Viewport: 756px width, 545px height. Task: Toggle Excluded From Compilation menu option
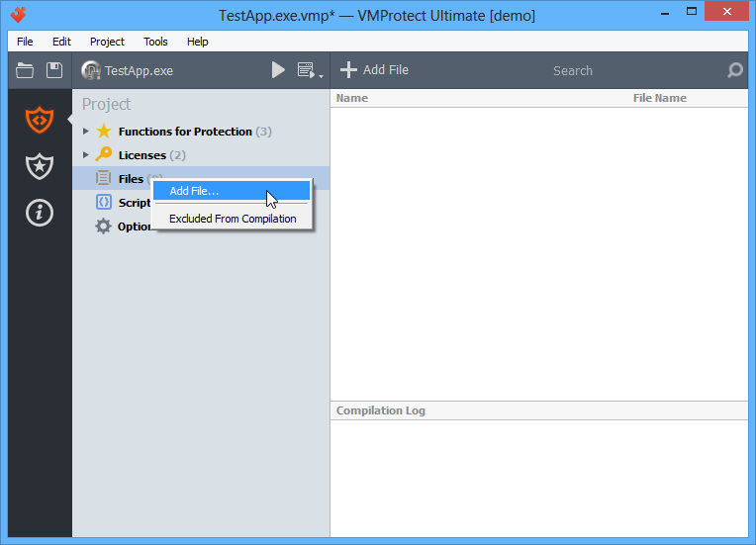pyautogui.click(x=233, y=219)
